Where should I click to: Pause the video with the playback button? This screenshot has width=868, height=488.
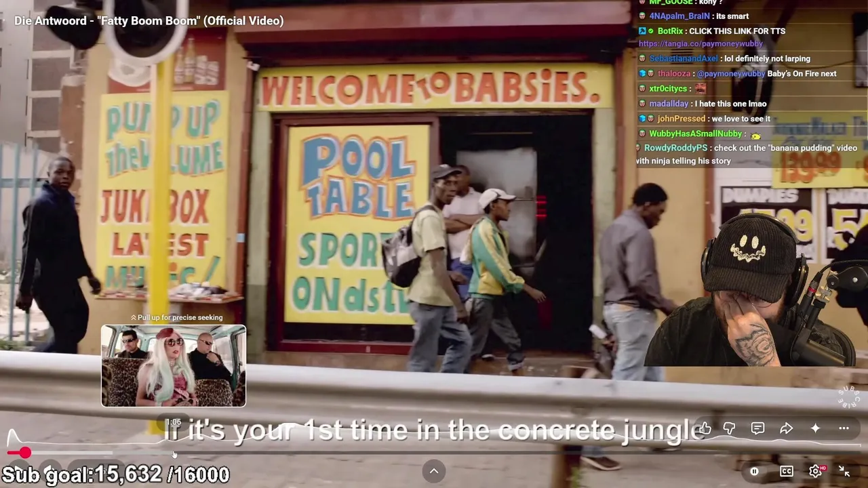pos(754,472)
